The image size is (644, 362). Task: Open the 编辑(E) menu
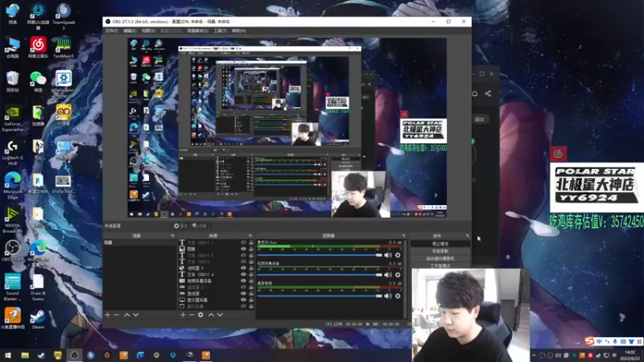(x=130, y=31)
